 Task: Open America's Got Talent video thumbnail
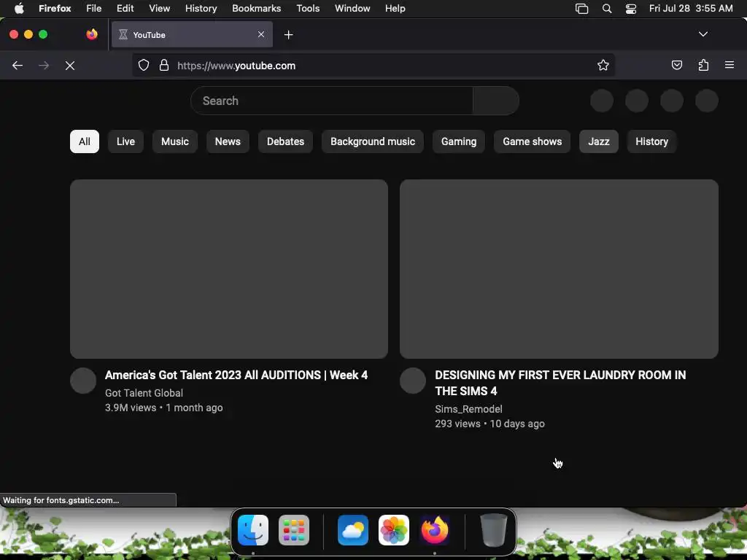[228, 268]
